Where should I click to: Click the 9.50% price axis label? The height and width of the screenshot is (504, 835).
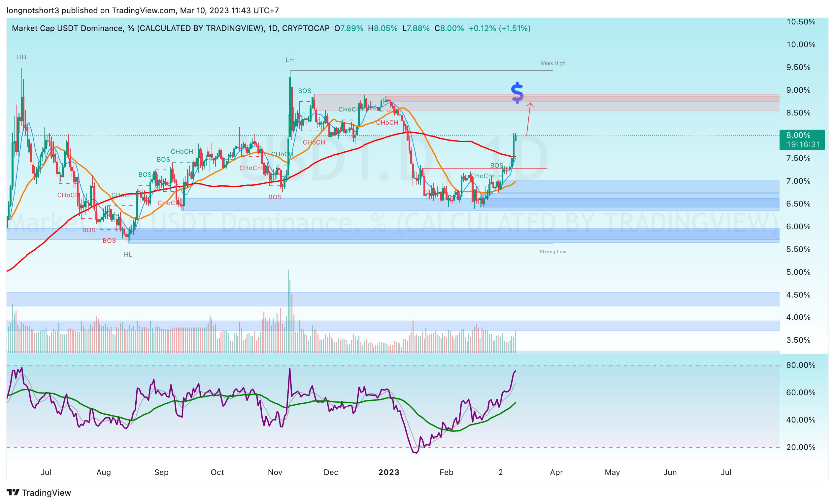[x=798, y=67]
